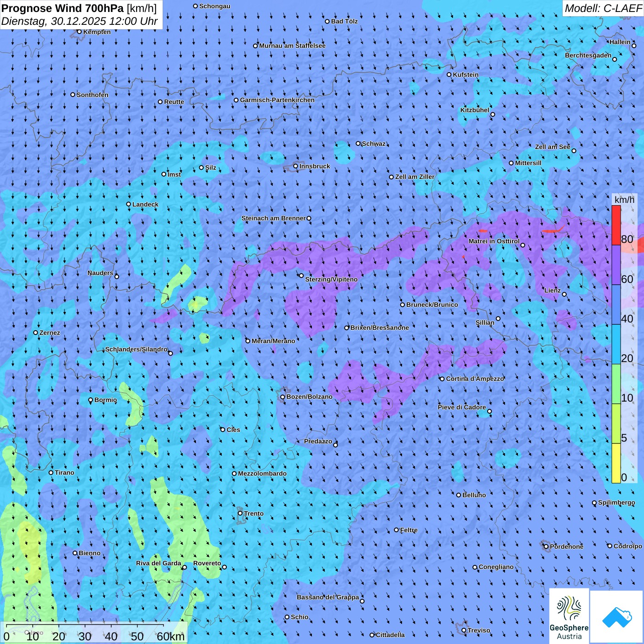Click the Berchtesgaden label

point(588,55)
